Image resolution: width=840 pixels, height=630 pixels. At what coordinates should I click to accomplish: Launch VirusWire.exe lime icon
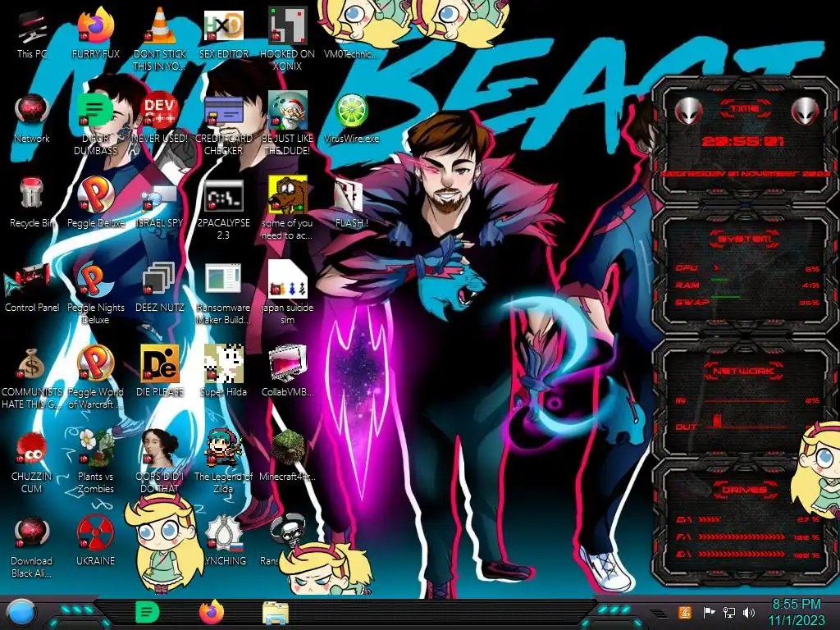[351, 119]
